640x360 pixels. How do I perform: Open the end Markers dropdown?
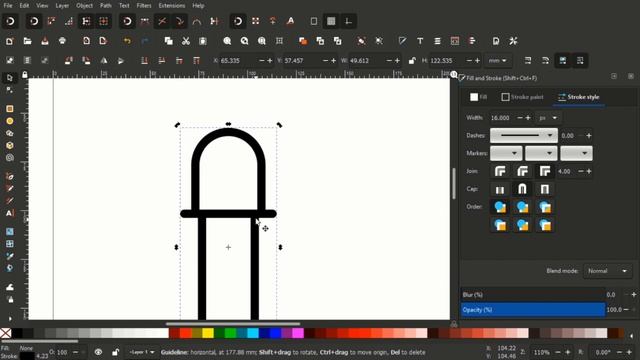(576, 153)
